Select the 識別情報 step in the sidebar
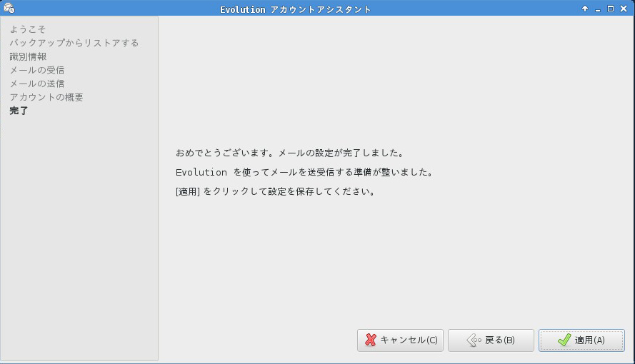 pyautogui.click(x=28, y=56)
